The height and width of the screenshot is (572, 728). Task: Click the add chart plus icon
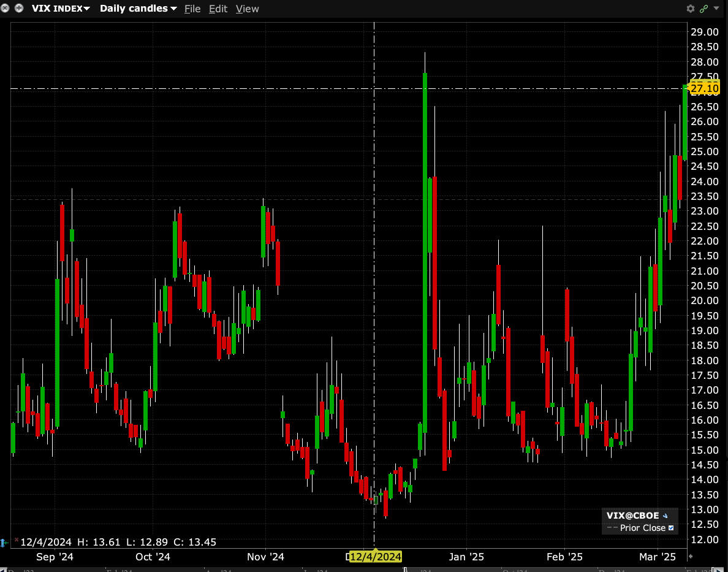[19, 9]
